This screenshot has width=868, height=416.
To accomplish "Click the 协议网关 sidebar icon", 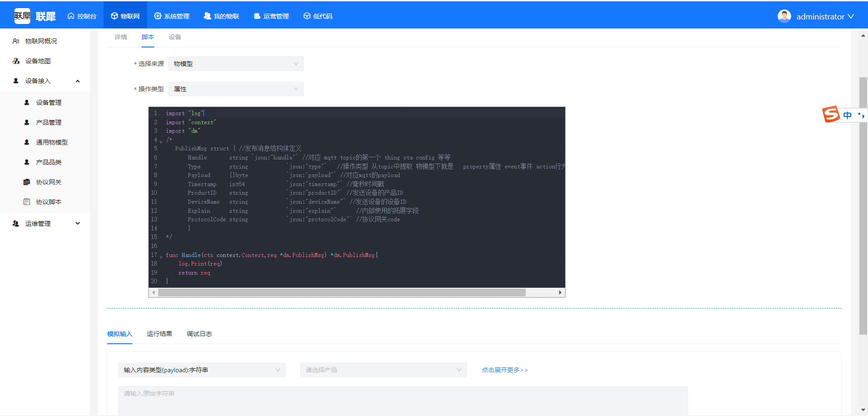I will [x=27, y=182].
